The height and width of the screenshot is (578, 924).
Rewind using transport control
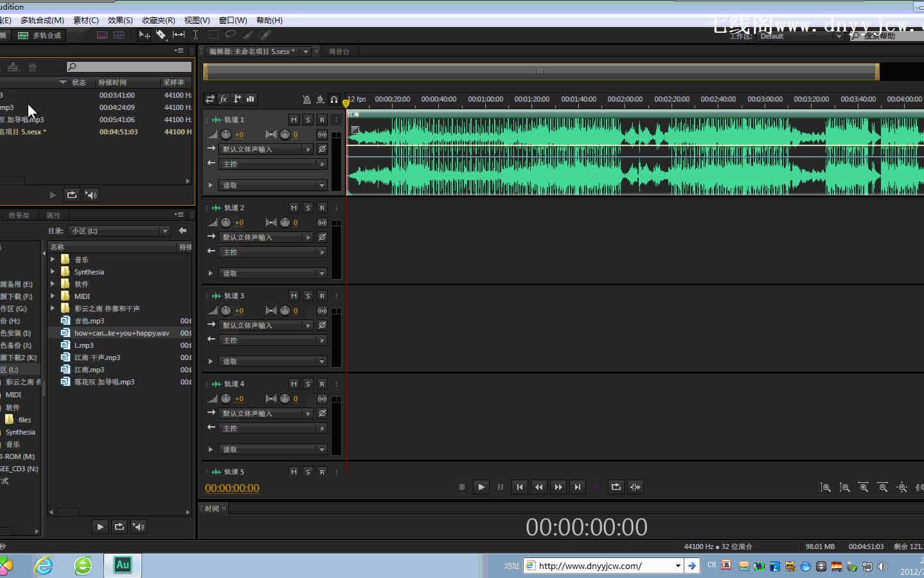[x=539, y=487]
